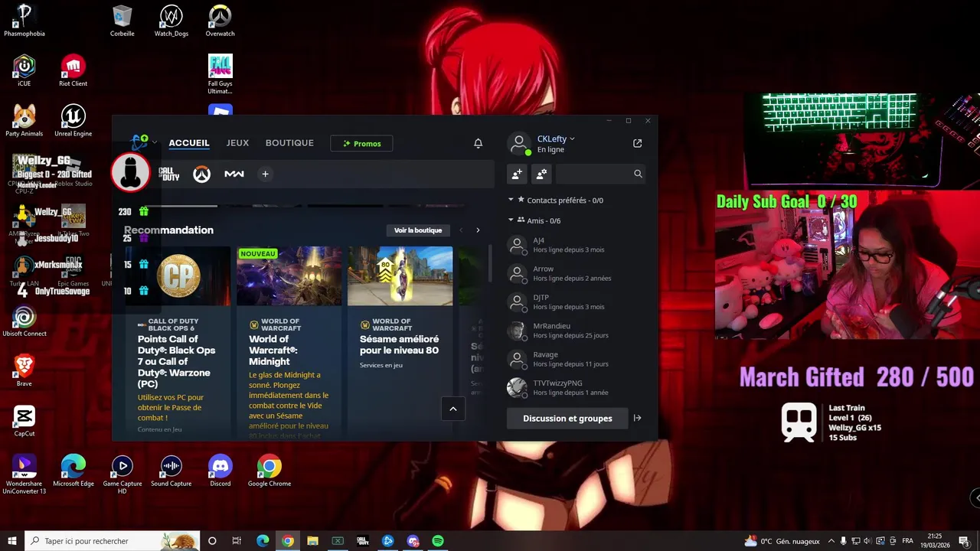Select friend MrRandieu

[576, 331]
